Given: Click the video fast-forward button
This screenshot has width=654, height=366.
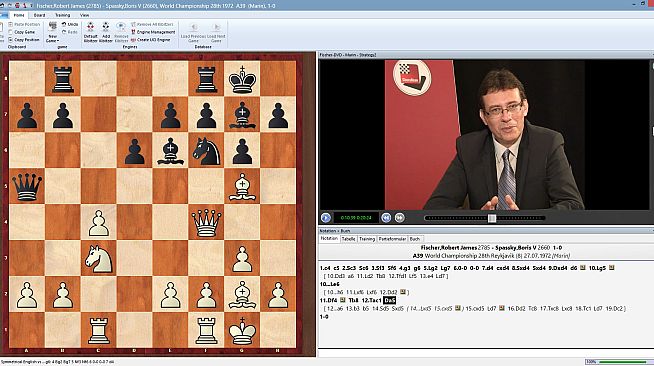Looking at the screenshot, I should coord(400,218).
